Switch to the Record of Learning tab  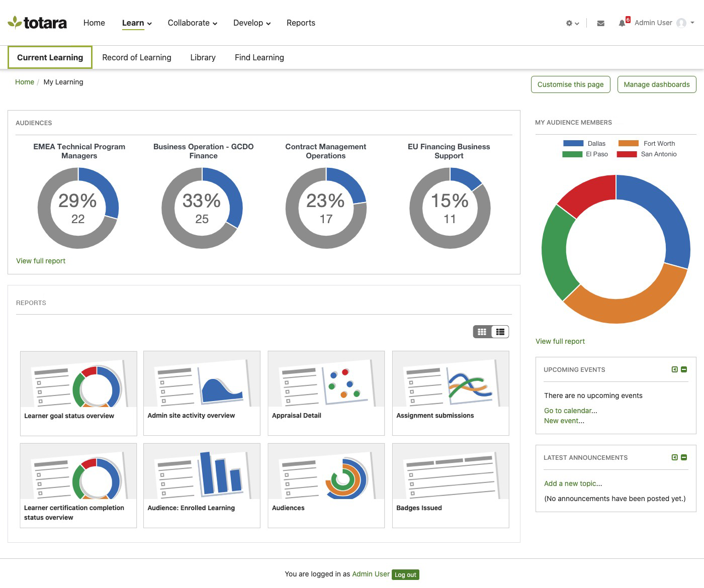[x=136, y=57]
